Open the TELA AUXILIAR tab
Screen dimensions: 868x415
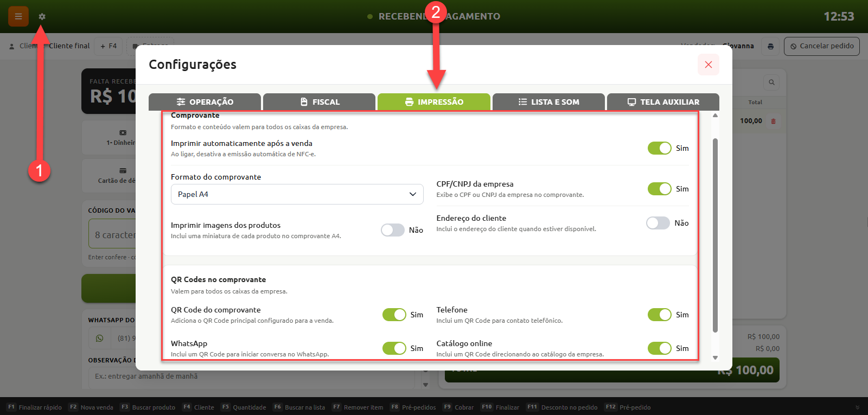pos(663,101)
